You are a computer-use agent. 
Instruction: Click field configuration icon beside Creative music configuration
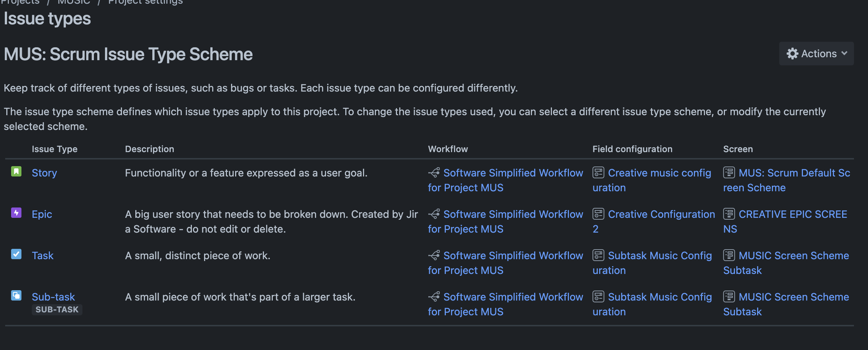point(599,172)
